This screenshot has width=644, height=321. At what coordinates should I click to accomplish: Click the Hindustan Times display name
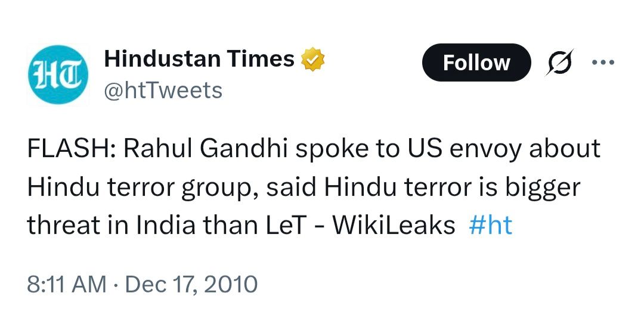click(199, 59)
